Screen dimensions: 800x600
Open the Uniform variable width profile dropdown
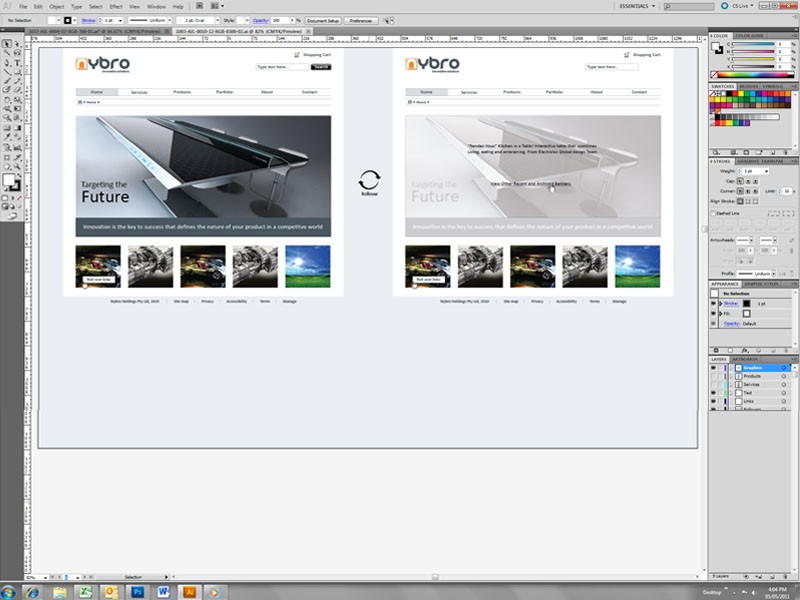coord(169,20)
